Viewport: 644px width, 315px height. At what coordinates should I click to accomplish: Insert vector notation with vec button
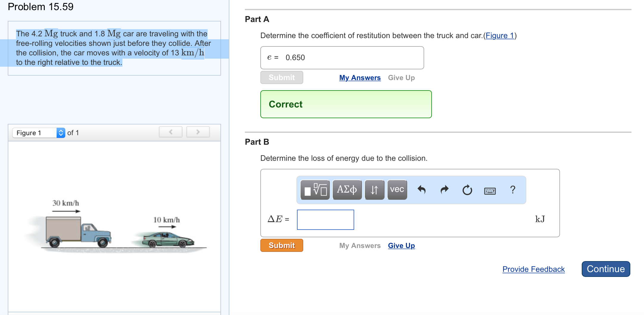[397, 190]
